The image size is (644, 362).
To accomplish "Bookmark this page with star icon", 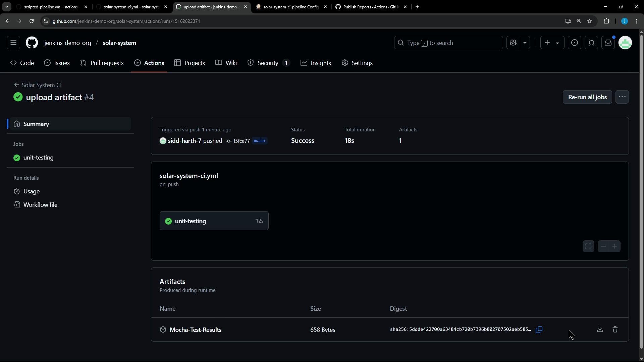I will (590, 21).
